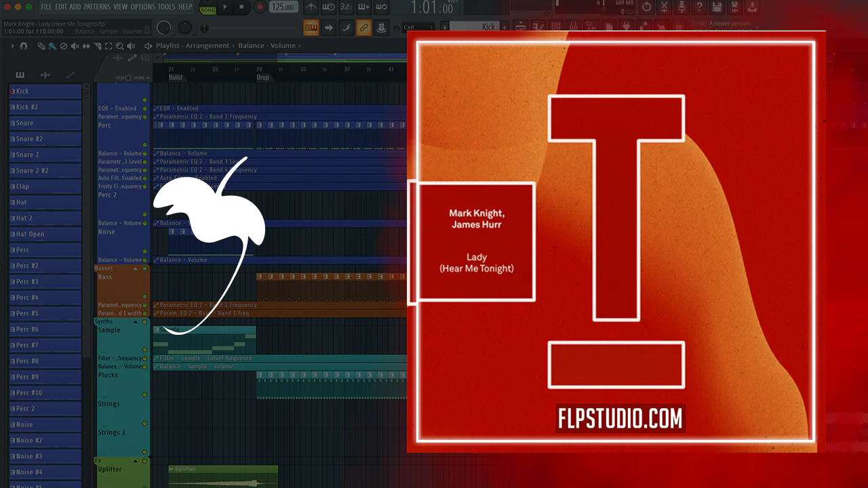
Task: Click the master volume knob
Action: (x=164, y=28)
